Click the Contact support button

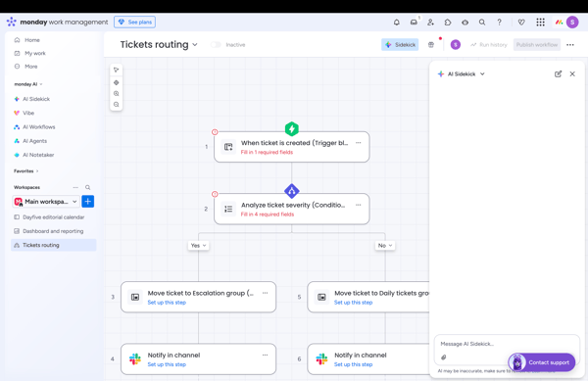(542, 362)
